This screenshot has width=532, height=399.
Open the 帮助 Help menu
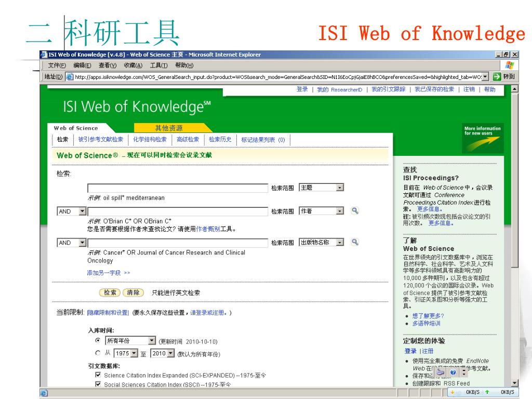(x=184, y=65)
